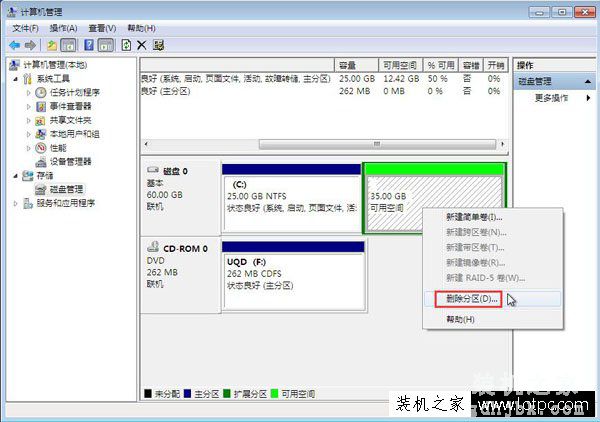The image size is (600, 422).
Task: Collapse the 系统工具 tree node arrow
Action: coord(16,79)
